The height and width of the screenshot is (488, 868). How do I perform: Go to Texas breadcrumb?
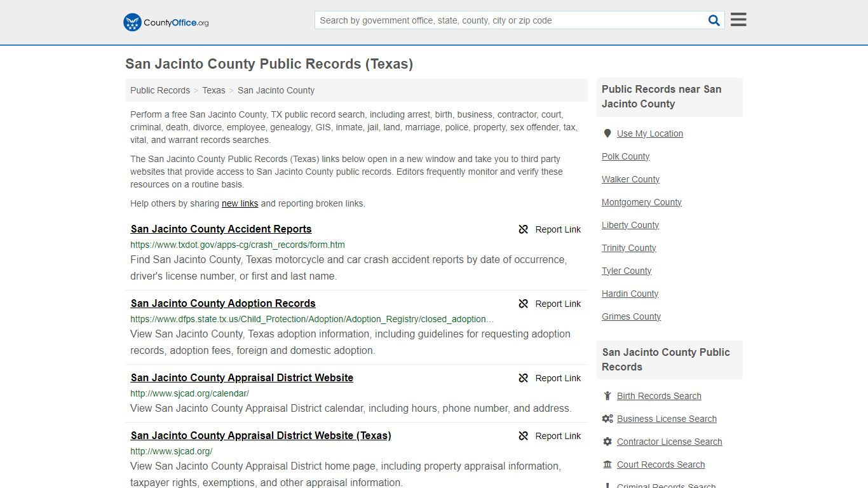(214, 90)
